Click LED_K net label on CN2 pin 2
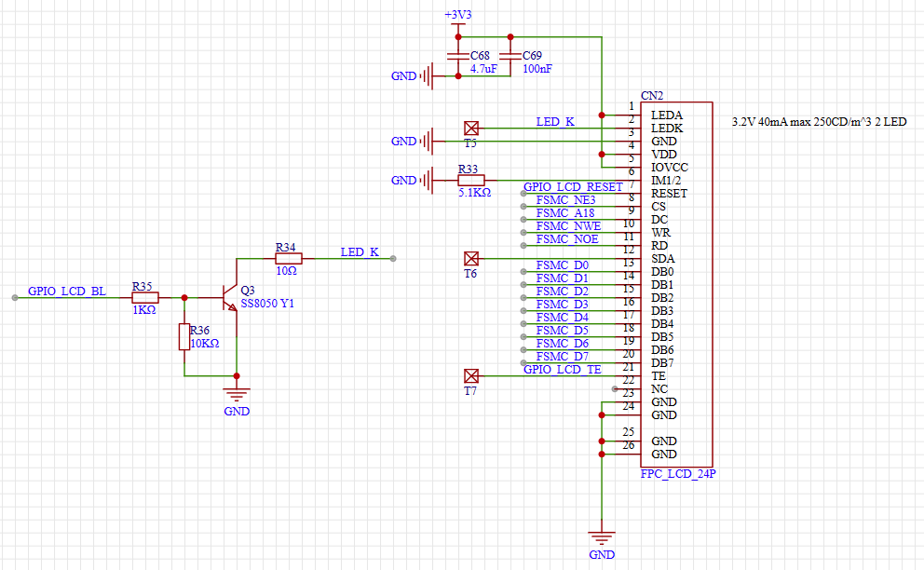 click(555, 121)
